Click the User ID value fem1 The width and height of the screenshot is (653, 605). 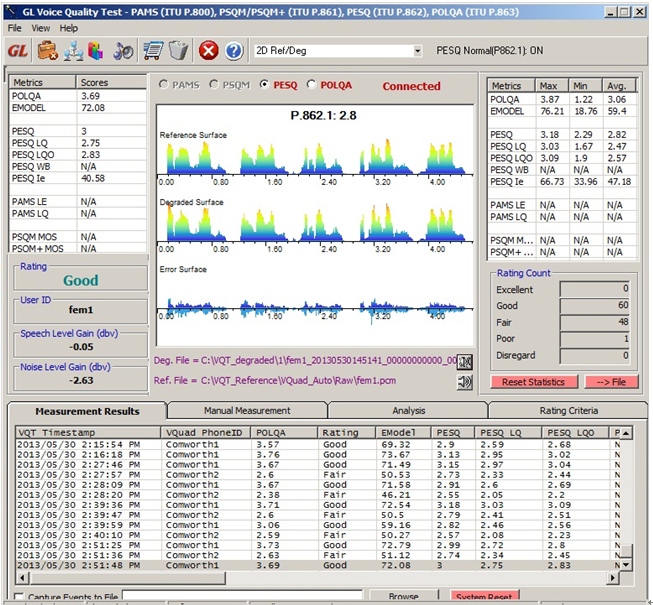point(81,310)
